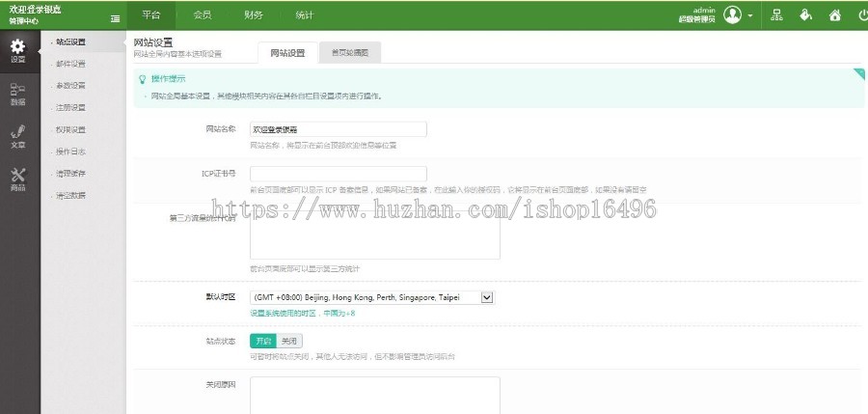Click the 关闭原因 textarea

coord(375,395)
